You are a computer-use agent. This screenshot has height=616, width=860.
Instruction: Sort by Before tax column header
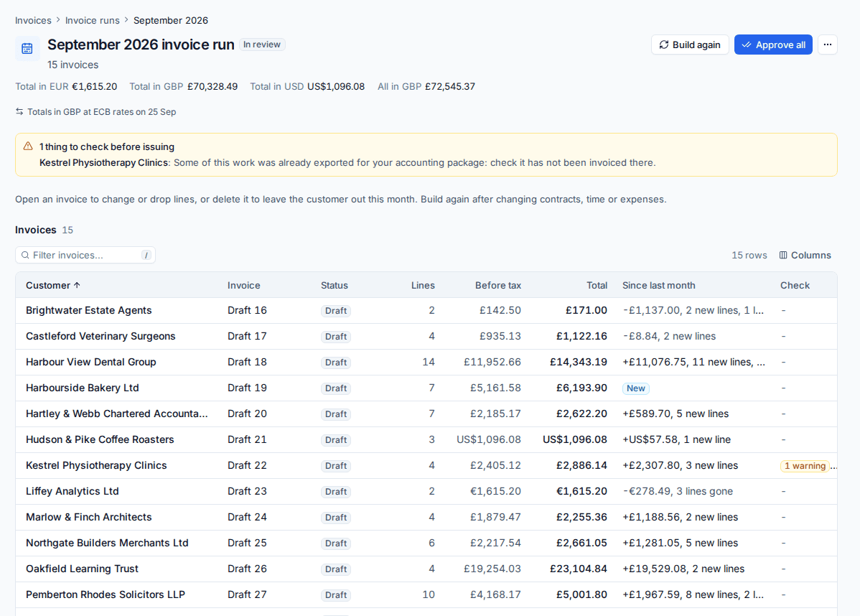(x=498, y=285)
